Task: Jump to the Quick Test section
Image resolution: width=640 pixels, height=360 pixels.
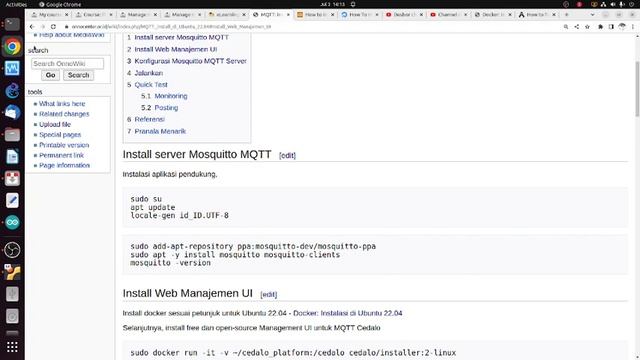Action: coord(151,84)
